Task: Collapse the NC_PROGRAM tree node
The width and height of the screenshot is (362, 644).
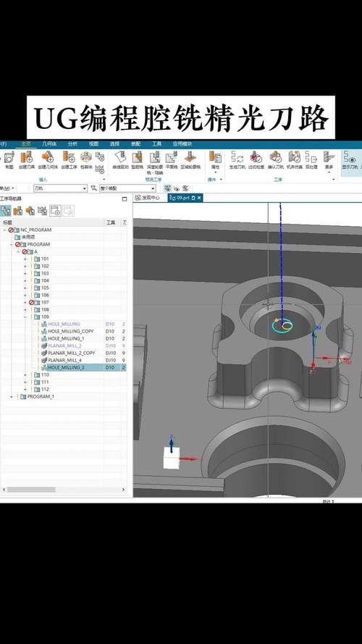Action: [4, 230]
